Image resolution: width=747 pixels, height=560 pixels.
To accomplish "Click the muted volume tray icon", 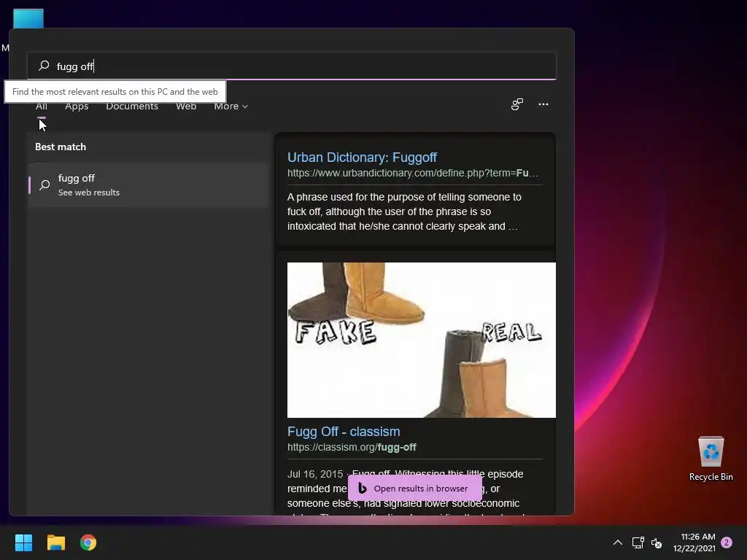I will tap(657, 542).
